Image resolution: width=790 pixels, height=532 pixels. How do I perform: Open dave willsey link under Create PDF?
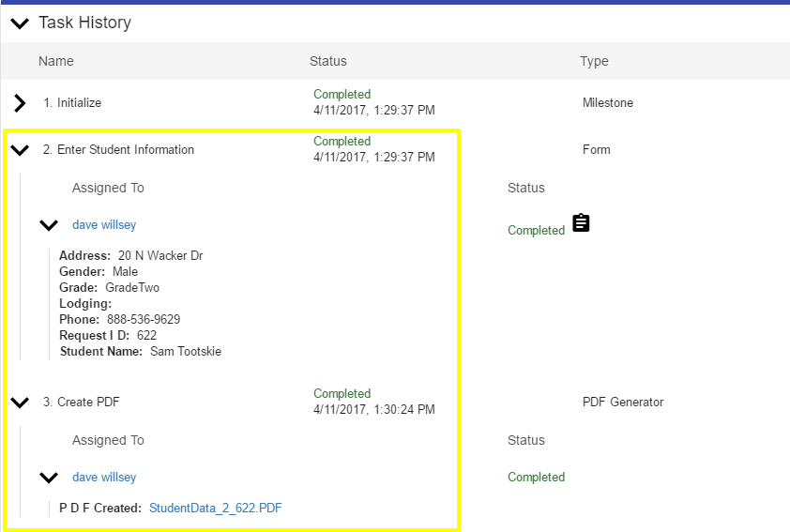(x=104, y=477)
